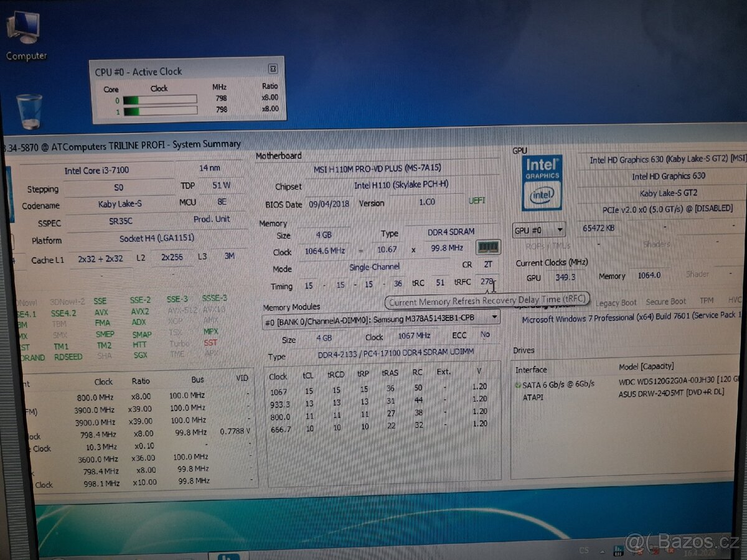Click the HWiNFO icon in the system tray
Viewport: 747px width, 560px height.
pyautogui.click(x=618, y=551)
